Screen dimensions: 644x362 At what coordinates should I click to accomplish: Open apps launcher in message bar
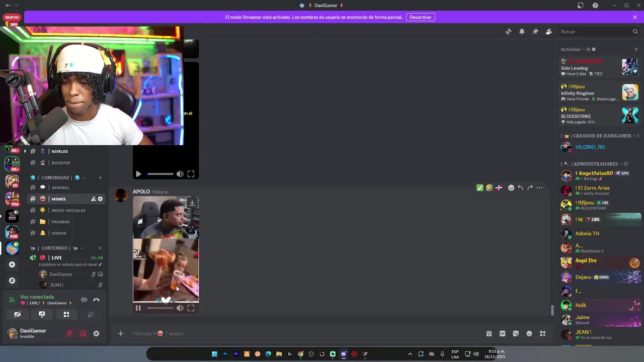click(x=542, y=333)
